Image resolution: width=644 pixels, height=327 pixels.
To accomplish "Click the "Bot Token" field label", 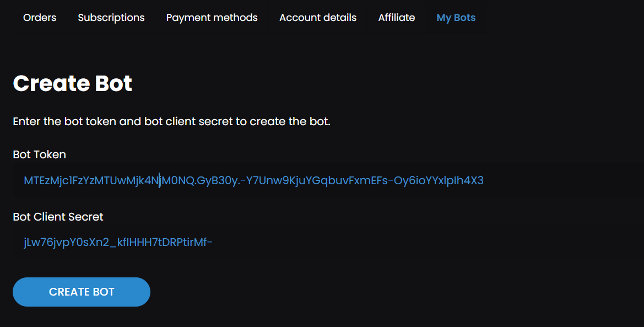I will [40, 154].
